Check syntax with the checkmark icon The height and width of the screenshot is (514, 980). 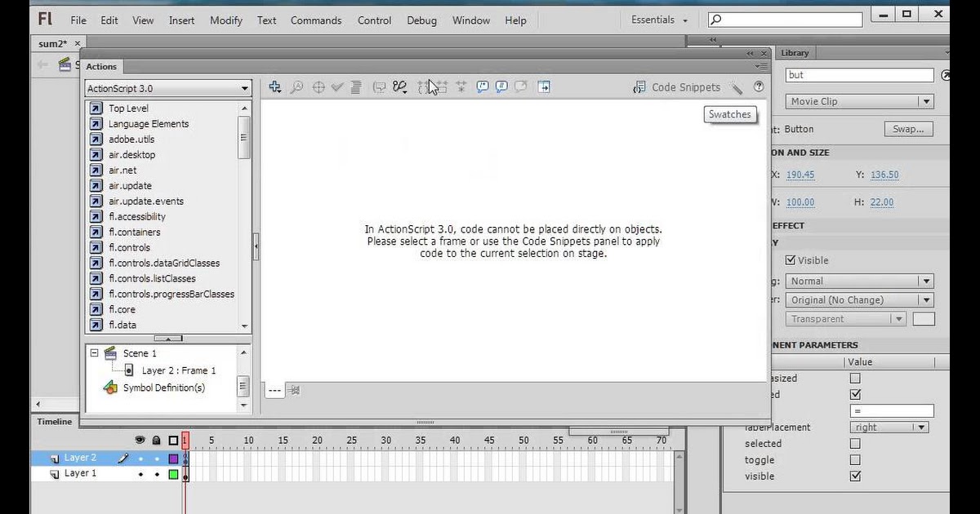(x=337, y=87)
